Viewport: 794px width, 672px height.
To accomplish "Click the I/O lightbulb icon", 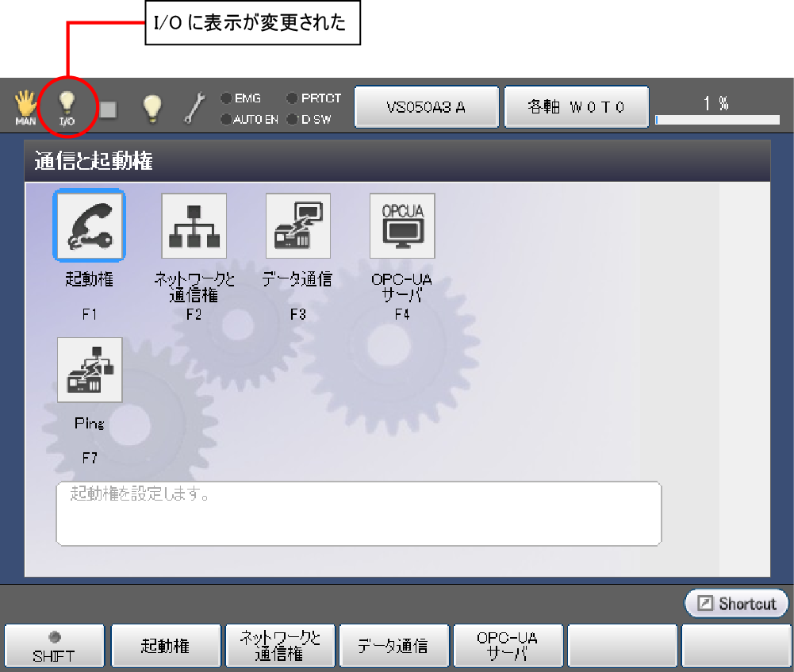I will [x=68, y=108].
